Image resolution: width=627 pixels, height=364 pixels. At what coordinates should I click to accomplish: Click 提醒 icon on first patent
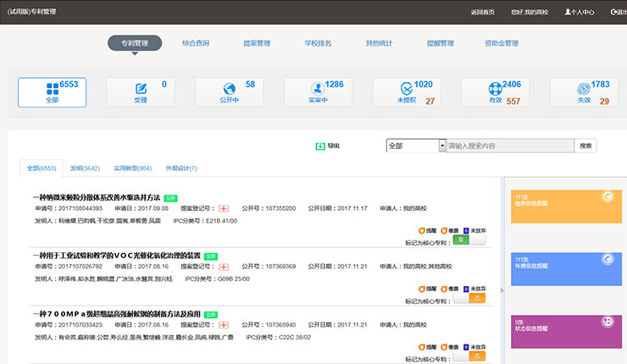point(421,229)
